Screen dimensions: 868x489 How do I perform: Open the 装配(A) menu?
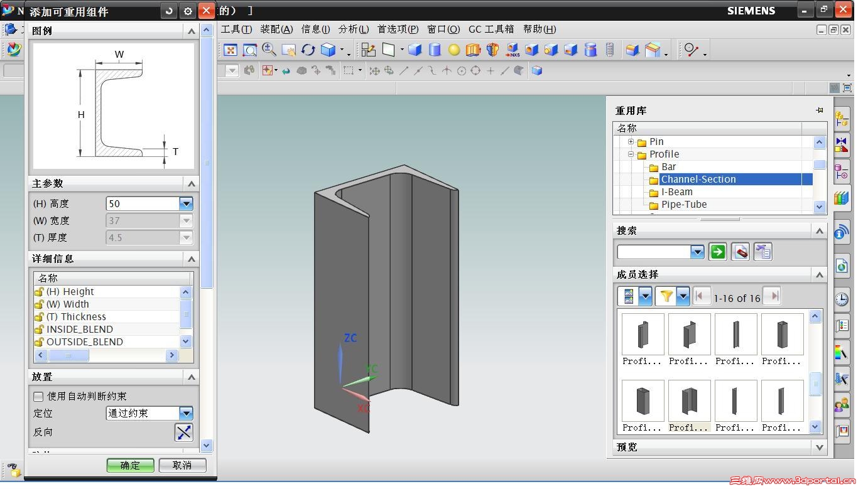click(x=276, y=29)
